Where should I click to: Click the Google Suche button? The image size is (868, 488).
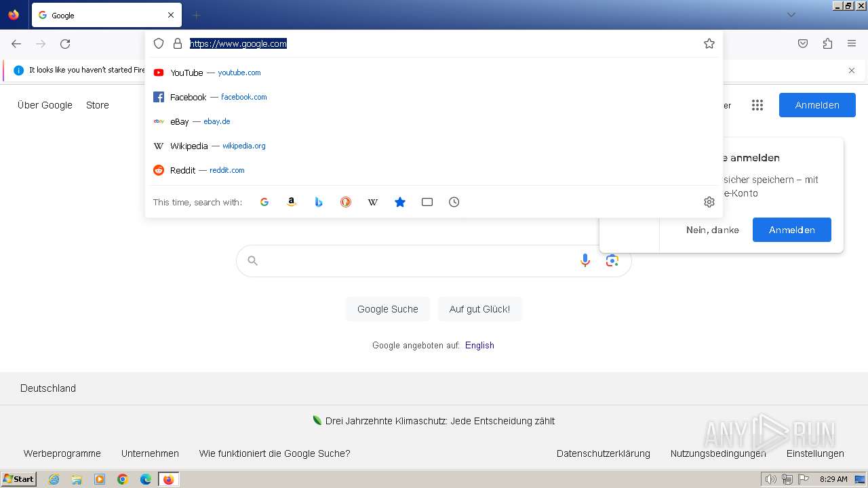(x=388, y=309)
